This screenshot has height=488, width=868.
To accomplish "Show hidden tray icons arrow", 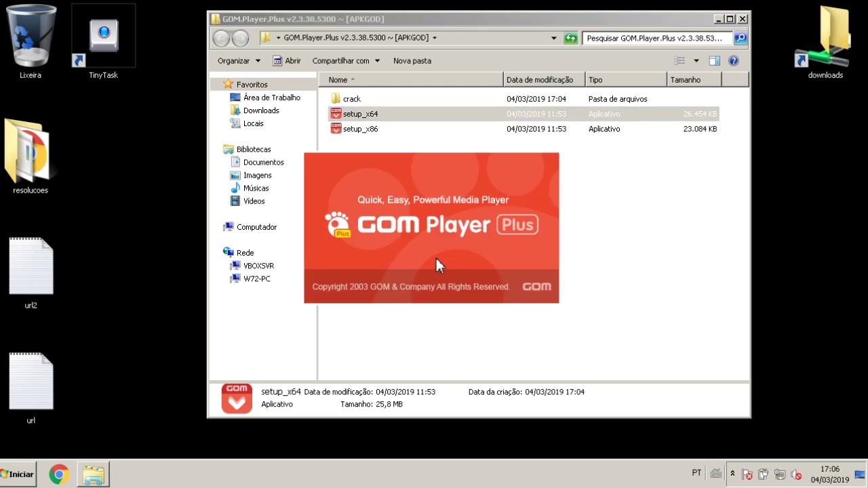I will pos(732,474).
